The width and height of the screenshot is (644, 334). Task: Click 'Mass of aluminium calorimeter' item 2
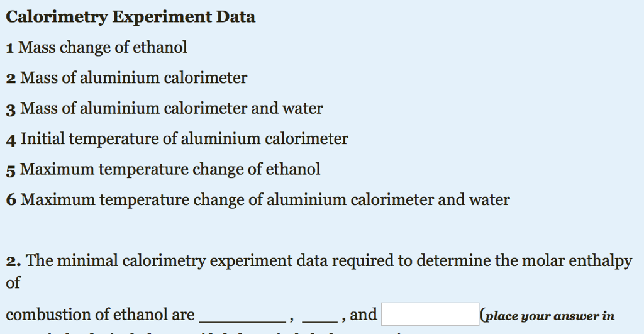133,78
